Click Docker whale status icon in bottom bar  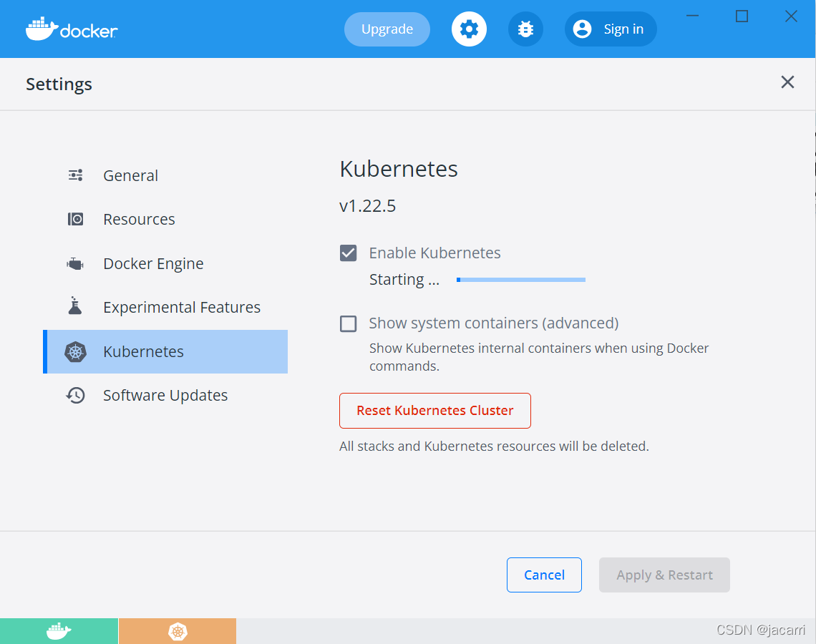coord(59,631)
